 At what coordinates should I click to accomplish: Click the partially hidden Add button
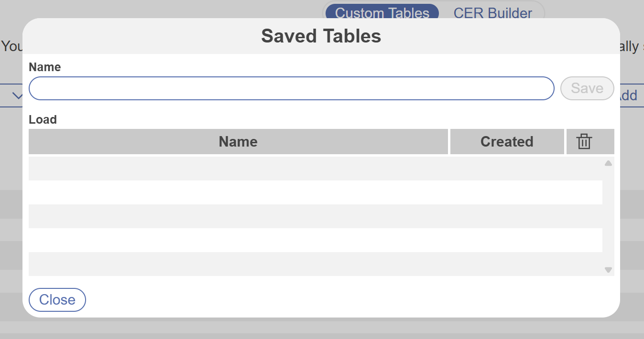tap(629, 95)
